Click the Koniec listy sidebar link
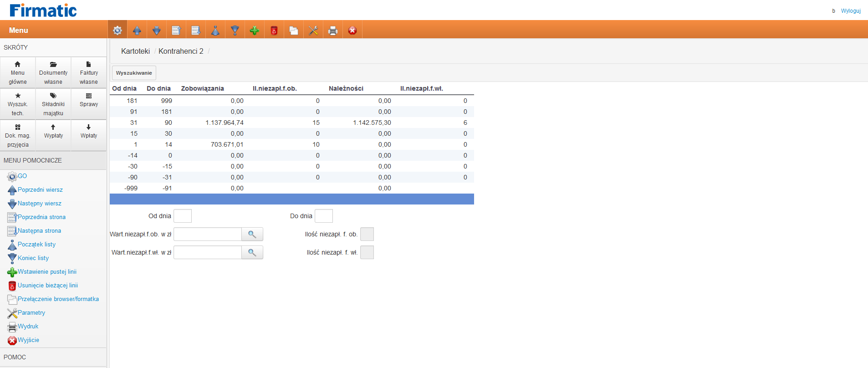868x368 pixels. [33, 258]
